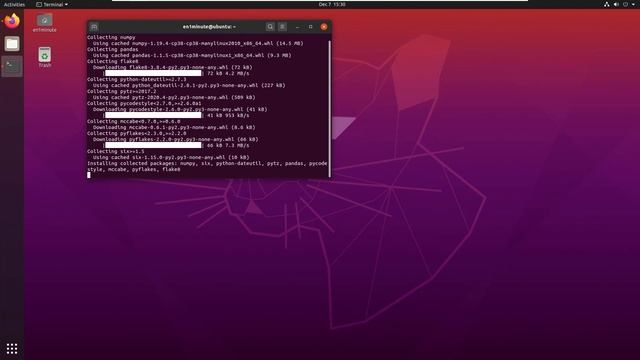The image size is (640, 360).
Task: Open the en1minute home folder desktop icon
Action: click(x=44, y=23)
